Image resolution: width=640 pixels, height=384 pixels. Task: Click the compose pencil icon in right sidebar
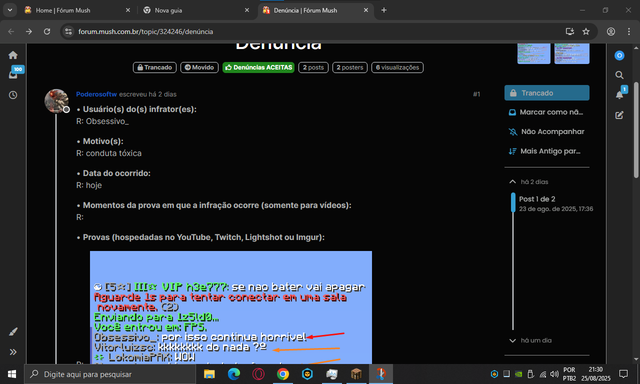point(619,115)
